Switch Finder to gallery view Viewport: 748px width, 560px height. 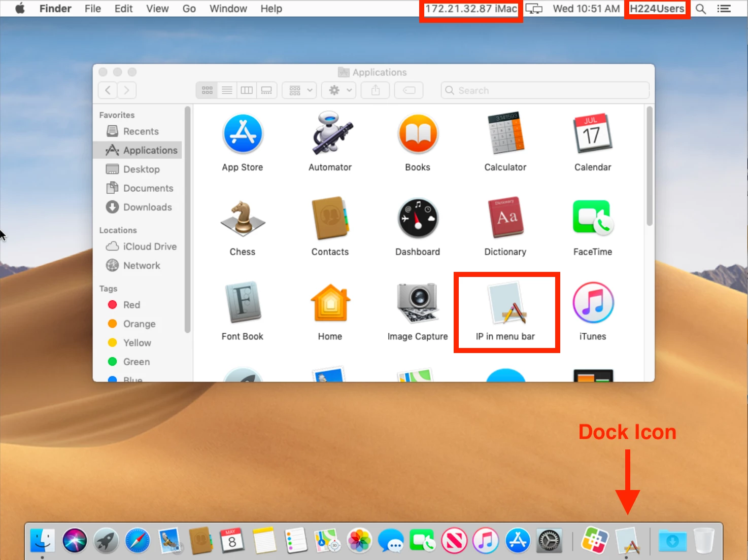pyautogui.click(x=266, y=90)
